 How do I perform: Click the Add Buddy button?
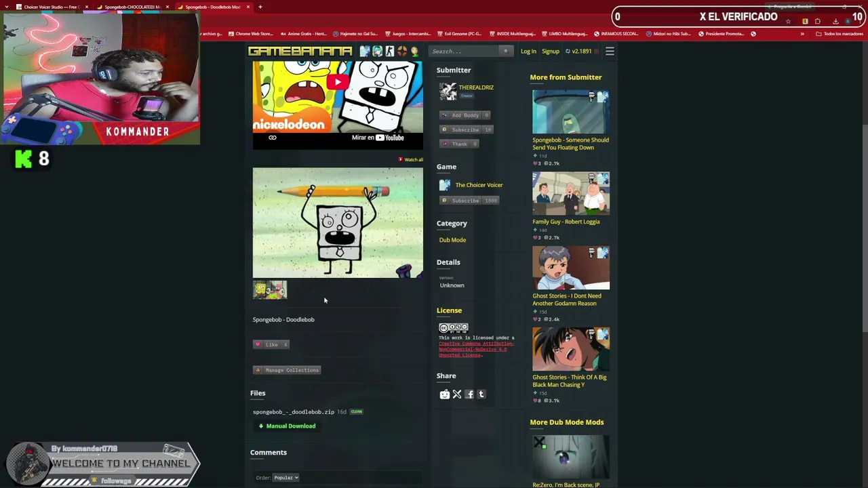click(x=465, y=115)
